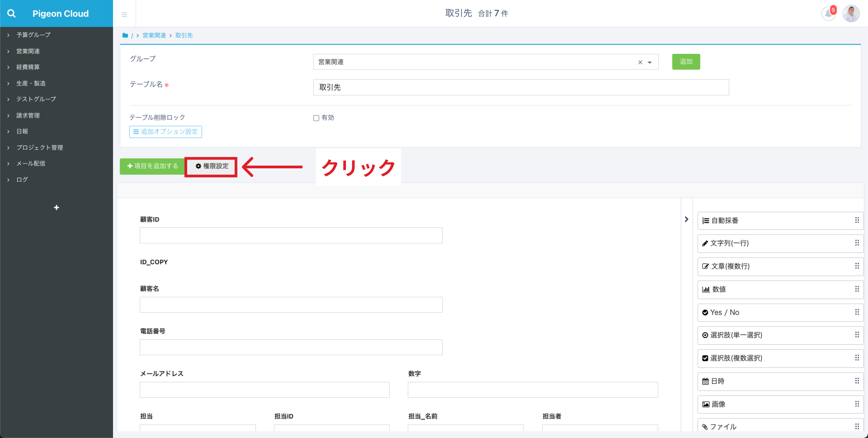
Task: Open プロジェクト管理 sidebar item
Action: (40, 147)
